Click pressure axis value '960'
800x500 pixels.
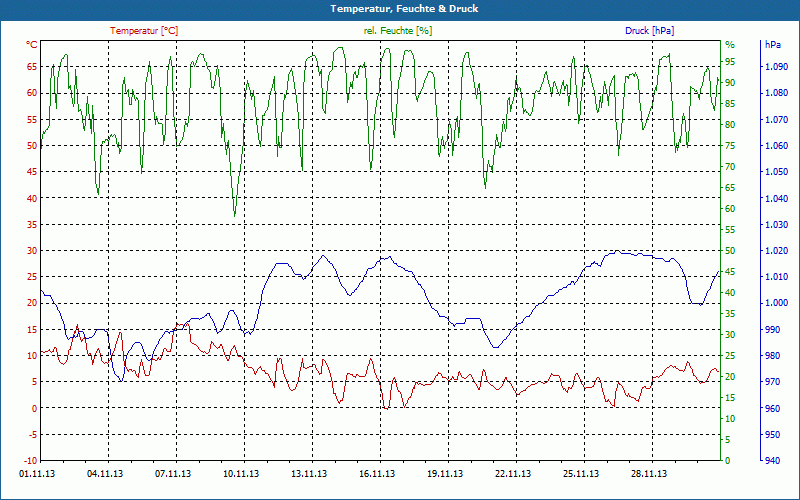click(773, 408)
